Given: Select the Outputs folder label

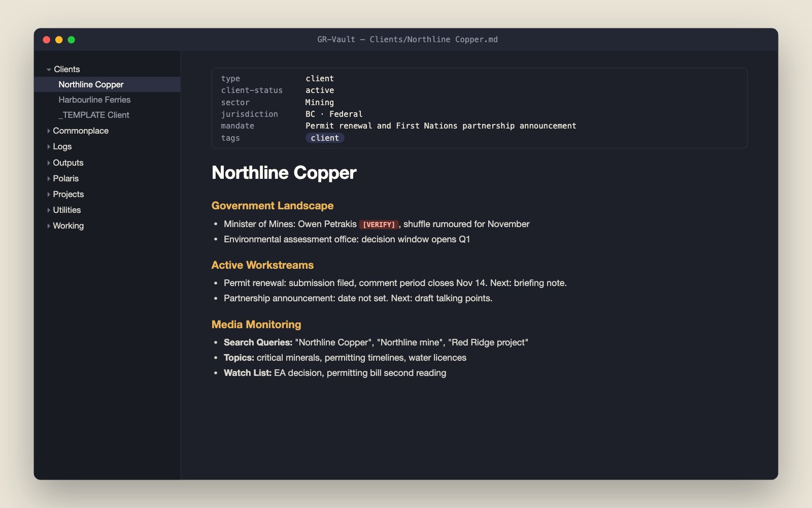Looking at the screenshot, I should (x=68, y=163).
